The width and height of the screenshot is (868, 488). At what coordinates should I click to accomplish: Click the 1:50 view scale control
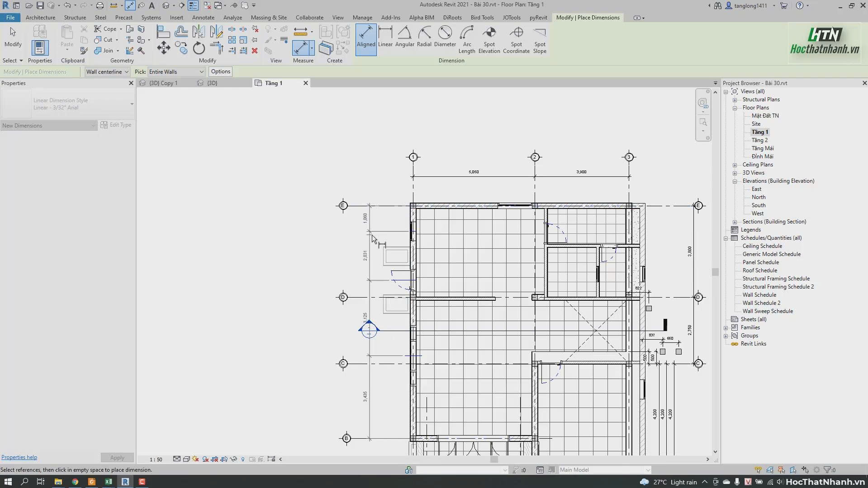pyautogui.click(x=156, y=459)
